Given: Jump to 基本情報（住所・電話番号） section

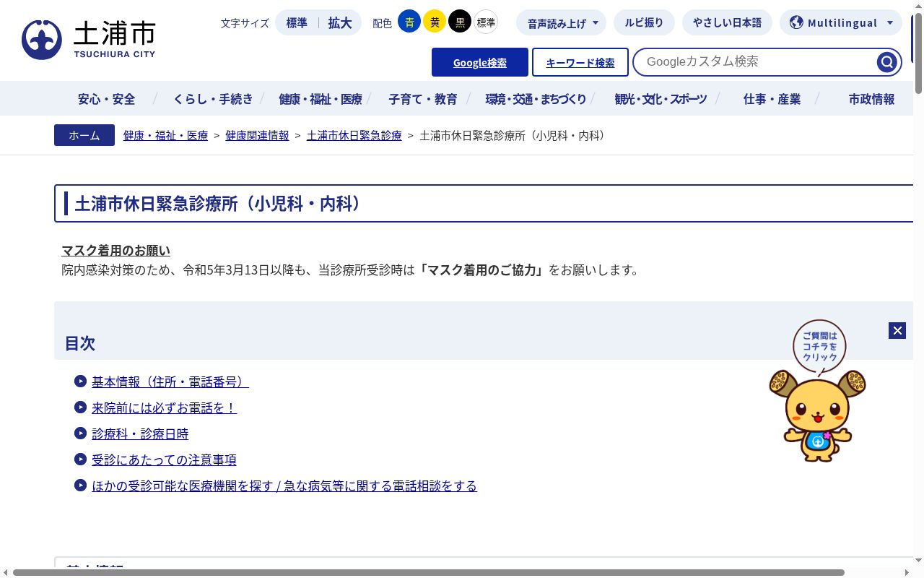Looking at the screenshot, I should [x=170, y=381].
